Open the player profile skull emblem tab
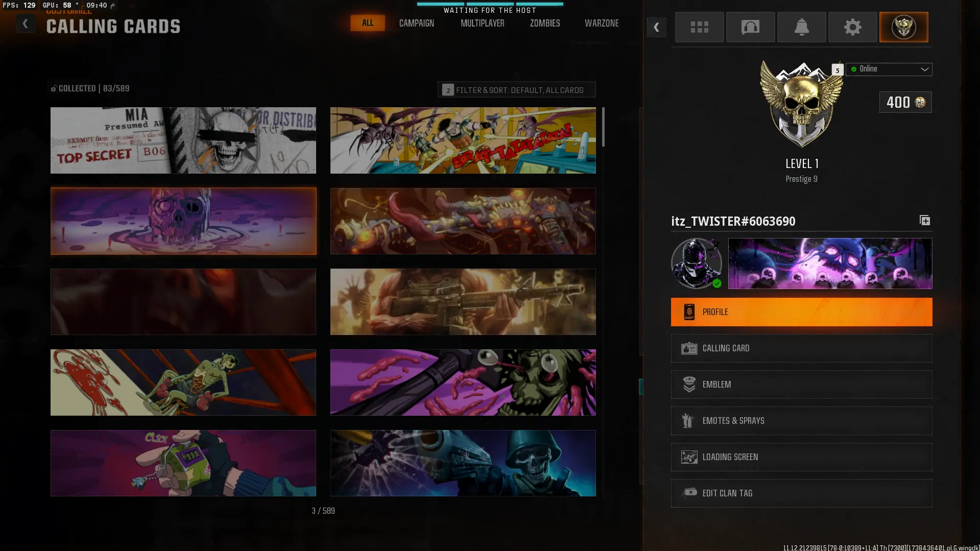The image size is (980, 551). [x=903, y=27]
